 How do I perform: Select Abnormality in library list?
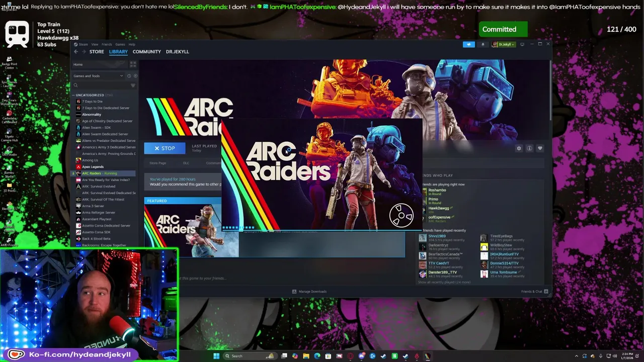92,115
